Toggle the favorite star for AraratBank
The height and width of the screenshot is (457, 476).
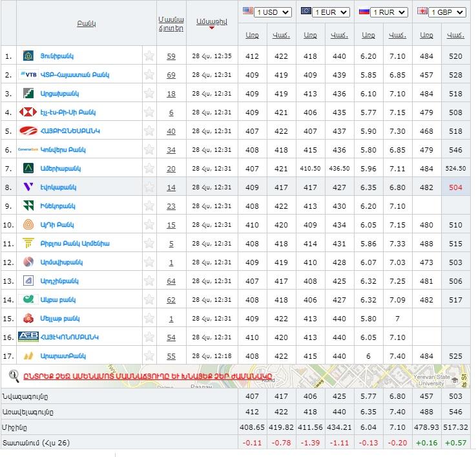tap(149, 356)
